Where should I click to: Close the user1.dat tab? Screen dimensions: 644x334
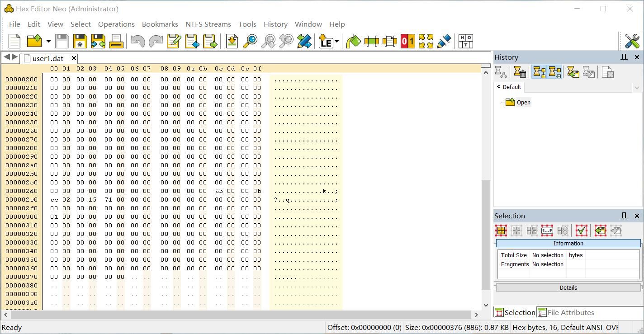coord(74,58)
